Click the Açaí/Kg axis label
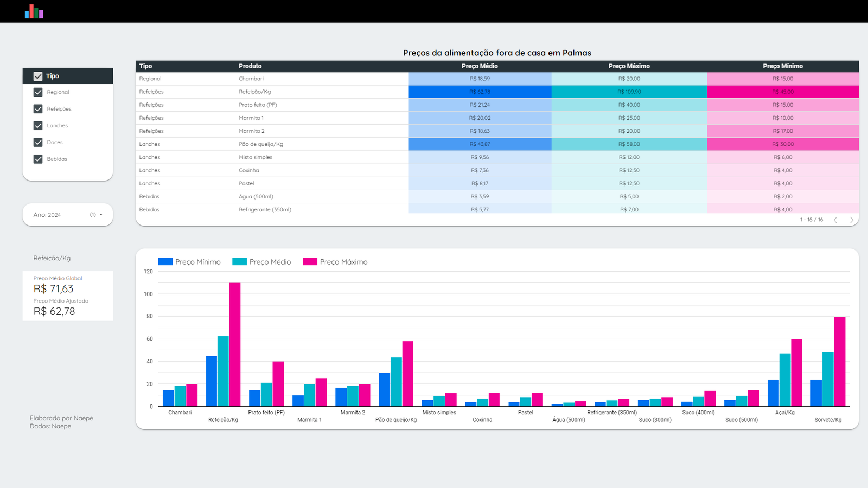 [x=785, y=413]
